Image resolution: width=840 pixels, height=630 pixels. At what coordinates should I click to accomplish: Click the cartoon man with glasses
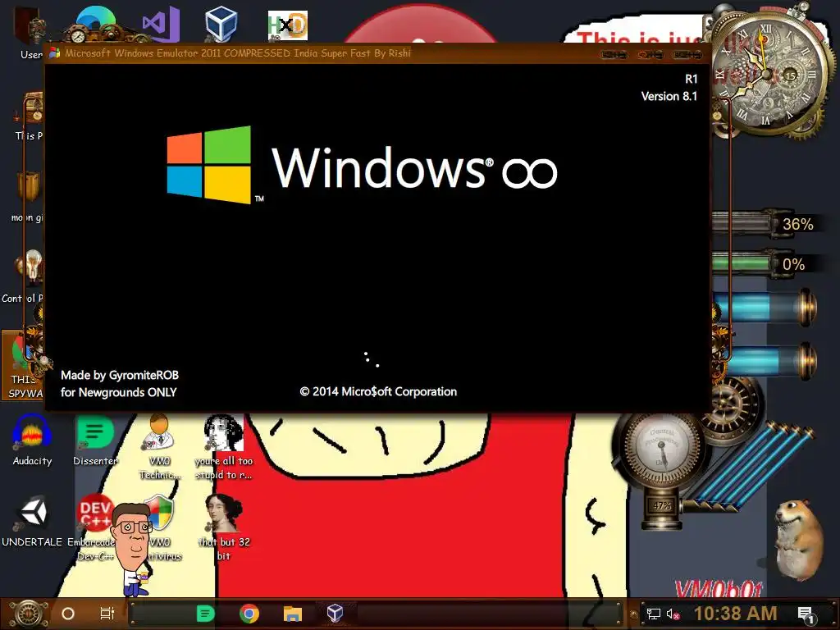tap(132, 550)
